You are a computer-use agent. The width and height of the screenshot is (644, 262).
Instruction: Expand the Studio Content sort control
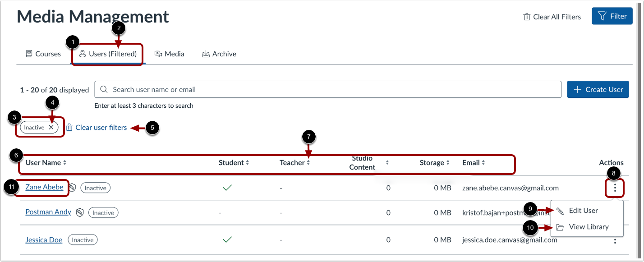[387, 162]
